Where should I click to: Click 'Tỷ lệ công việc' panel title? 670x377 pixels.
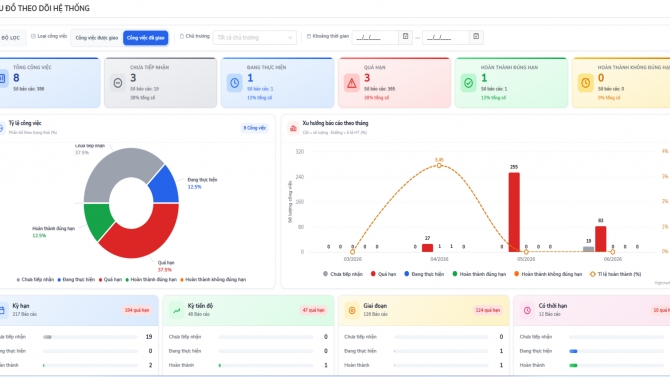pos(25,123)
